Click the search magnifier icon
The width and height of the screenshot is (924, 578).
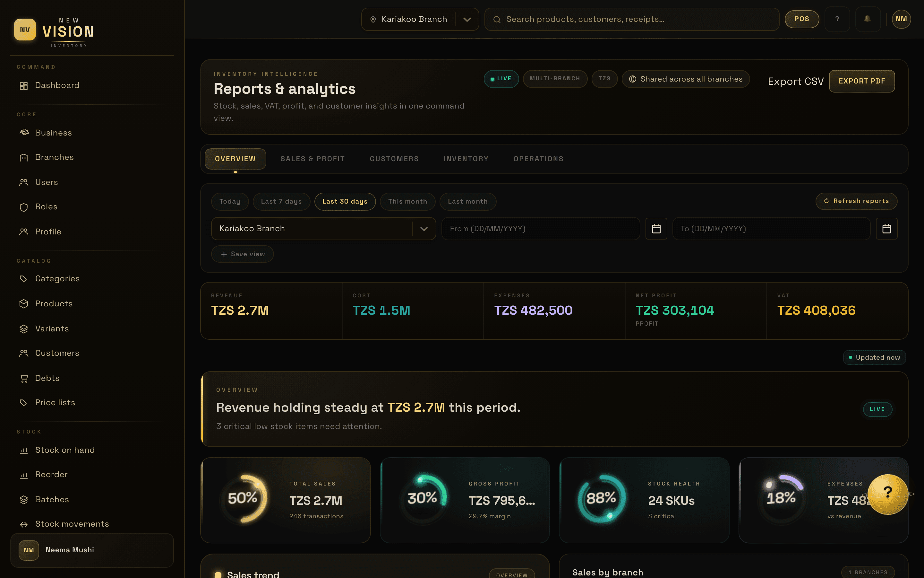[x=497, y=20]
